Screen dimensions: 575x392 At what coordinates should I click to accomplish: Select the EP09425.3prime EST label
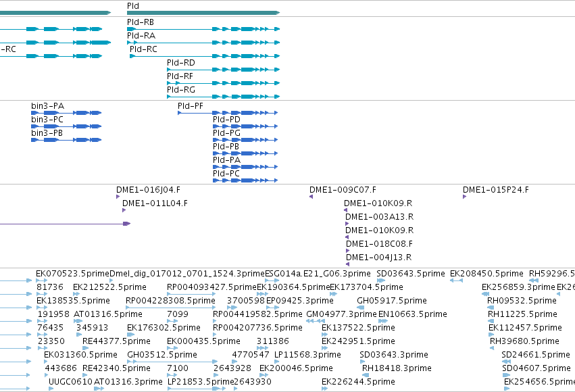[300, 301]
